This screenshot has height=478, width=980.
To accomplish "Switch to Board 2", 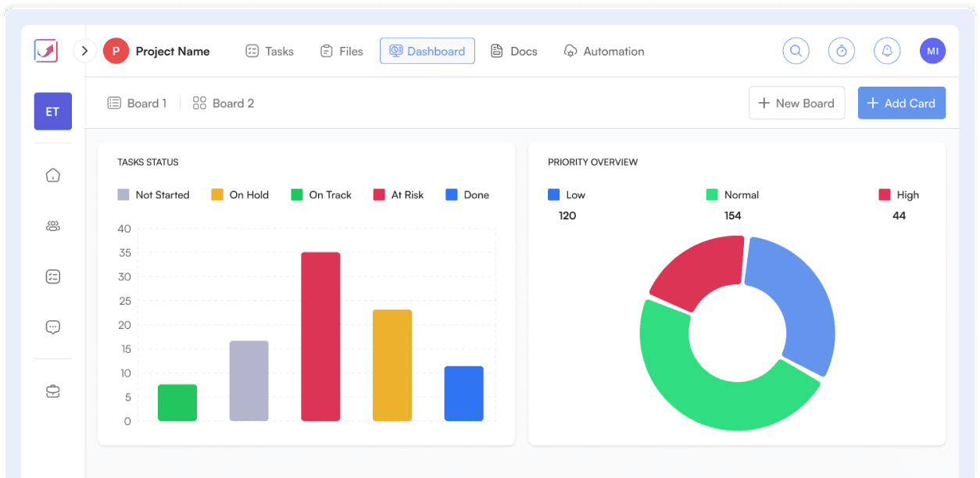I will [x=224, y=103].
